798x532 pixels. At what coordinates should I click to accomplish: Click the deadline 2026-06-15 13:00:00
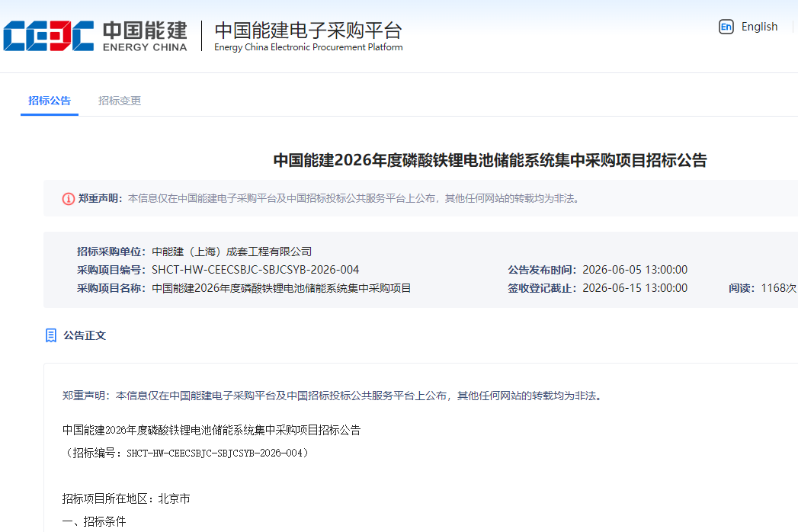[x=635, y=288]
